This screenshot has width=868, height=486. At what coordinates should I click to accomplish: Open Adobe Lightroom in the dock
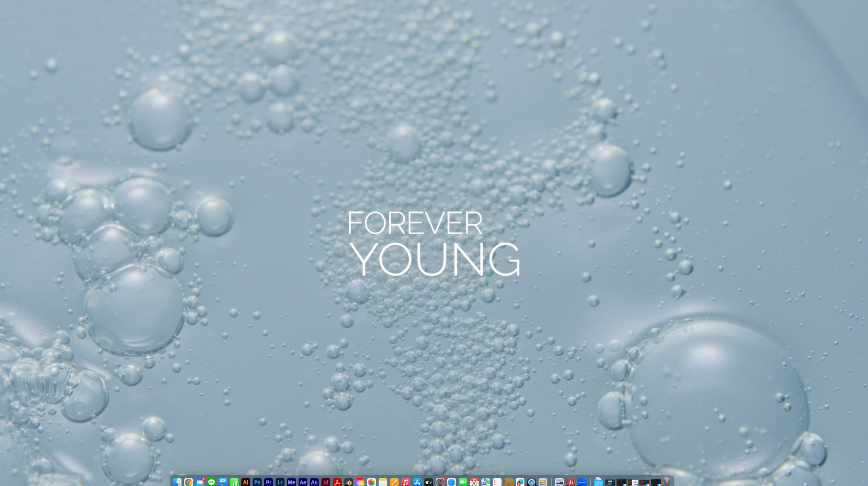point(280,482)
